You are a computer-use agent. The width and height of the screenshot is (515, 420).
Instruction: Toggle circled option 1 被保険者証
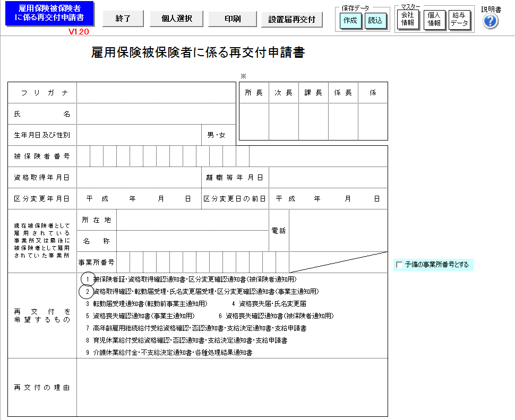[x=88, y=279]
